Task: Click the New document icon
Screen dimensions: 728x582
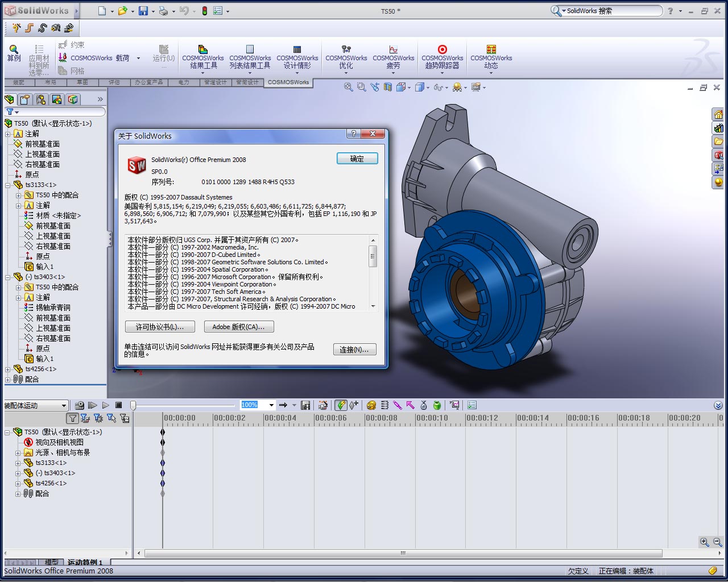Action: click(102, 11)
